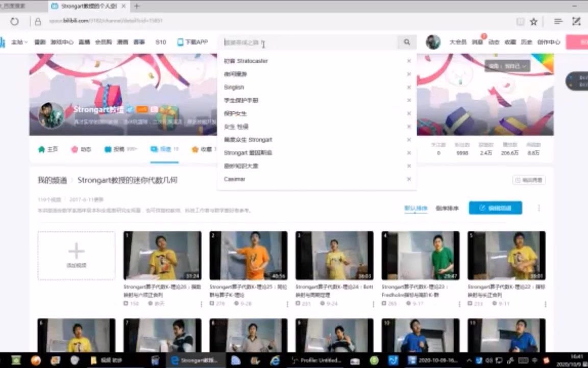Viewport: 588px width, 368px height.
Task: Click the search magnifier icon in the bilibili search bar
Action: point(406,42)
